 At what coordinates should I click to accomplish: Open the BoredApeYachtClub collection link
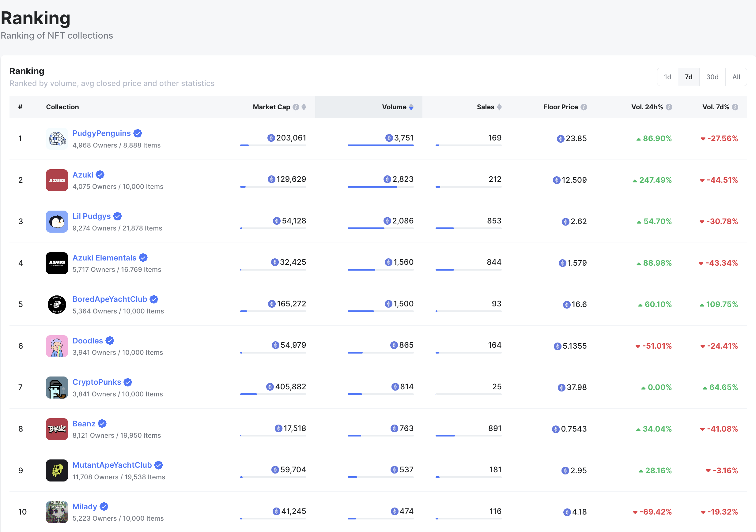tap(110, 299)
